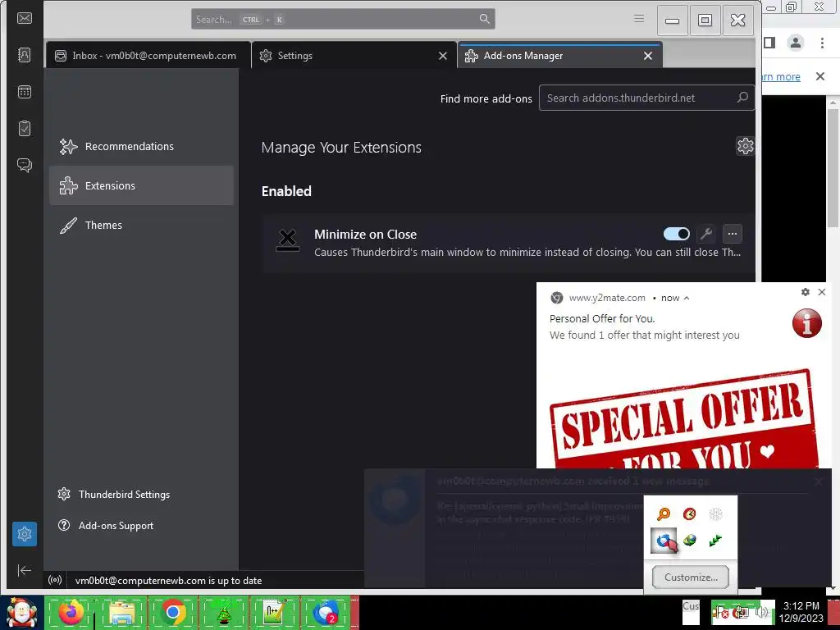Select Extensions in add-ons sidebar
The image size is (840, 630).
(x=141, y=185)
